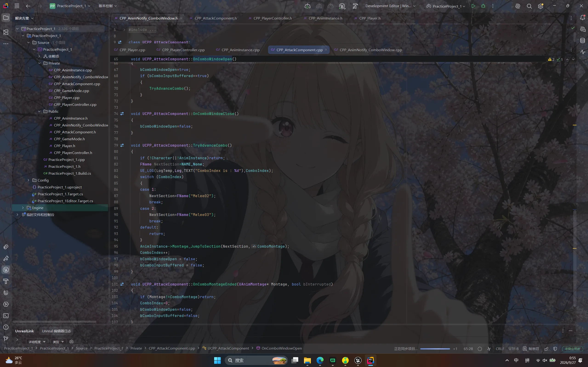Open IDE settings gear icon
This screenshot has height=367, width=588.
pyautogui.click(x=540, y=6)
